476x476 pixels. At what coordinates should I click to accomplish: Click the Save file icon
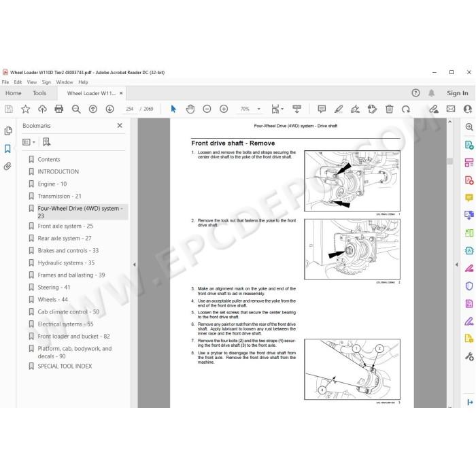[x=9, y=109]
